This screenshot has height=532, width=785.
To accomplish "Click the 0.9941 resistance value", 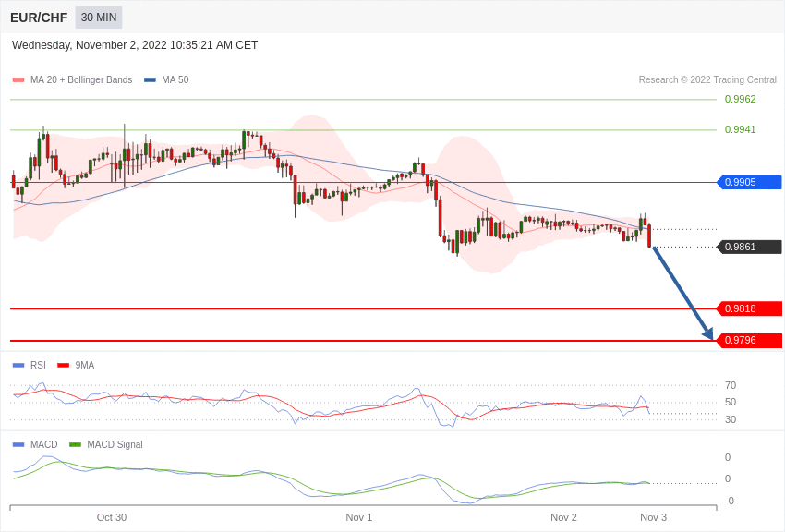I will click(740, 129).
